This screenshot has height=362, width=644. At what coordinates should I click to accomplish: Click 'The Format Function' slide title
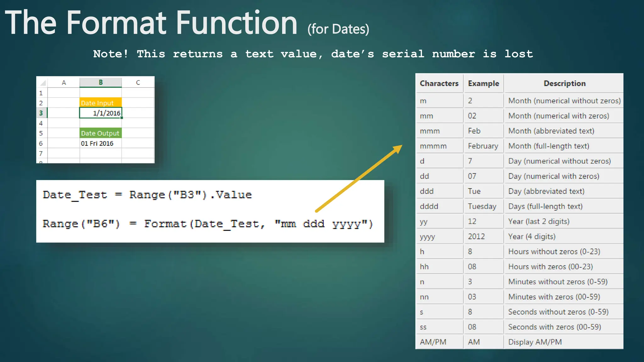[151, 23]
